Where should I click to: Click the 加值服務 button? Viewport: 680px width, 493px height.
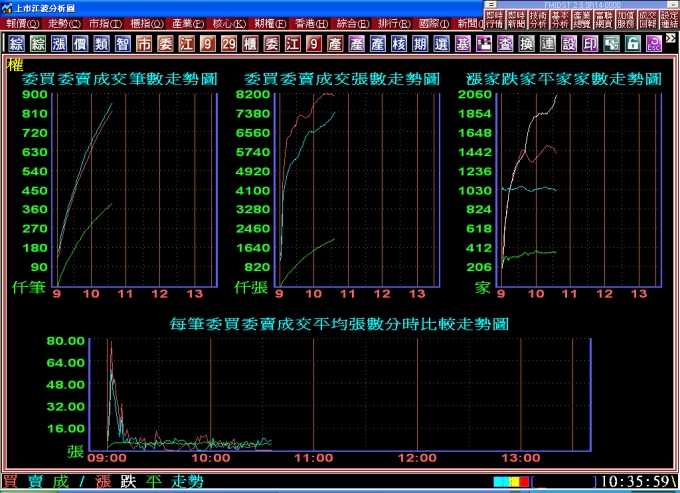pyautogui.click(x=625, y=20)
